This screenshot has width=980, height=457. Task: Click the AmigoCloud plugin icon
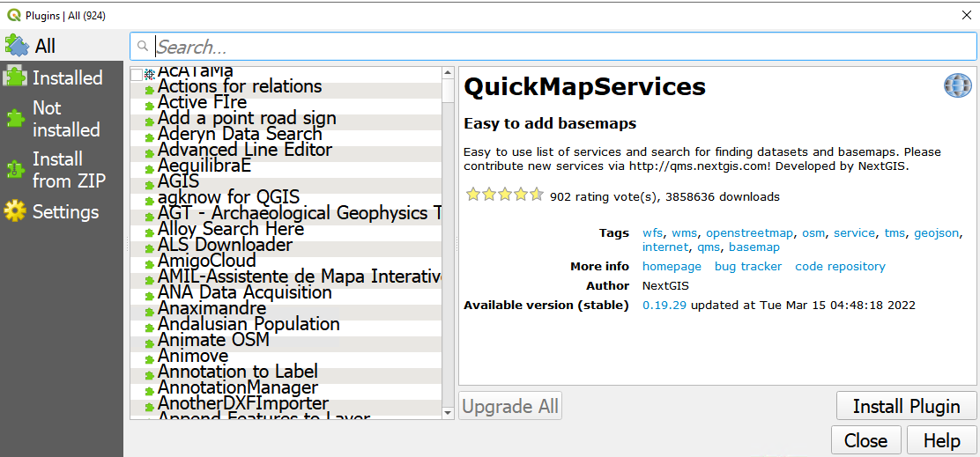tap(149, 264)
